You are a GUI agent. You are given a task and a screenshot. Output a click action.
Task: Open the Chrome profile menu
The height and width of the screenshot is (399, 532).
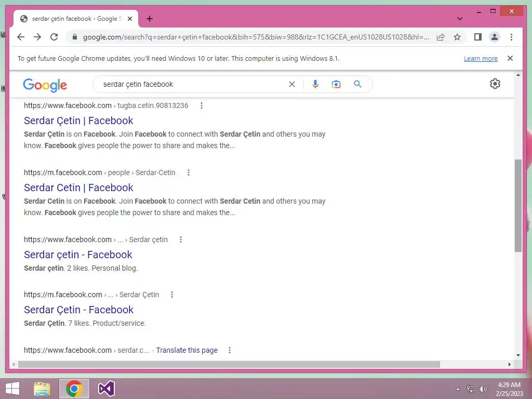[495, 37]
